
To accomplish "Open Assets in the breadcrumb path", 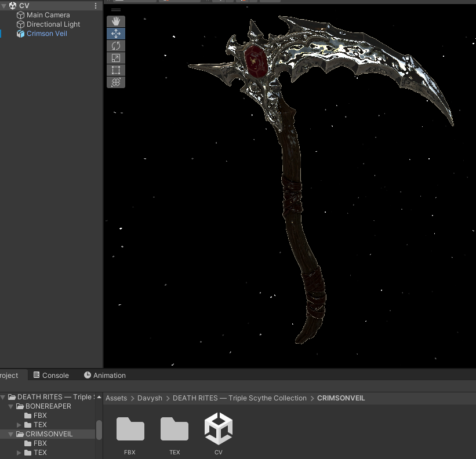I will click(x=117, y=398).
